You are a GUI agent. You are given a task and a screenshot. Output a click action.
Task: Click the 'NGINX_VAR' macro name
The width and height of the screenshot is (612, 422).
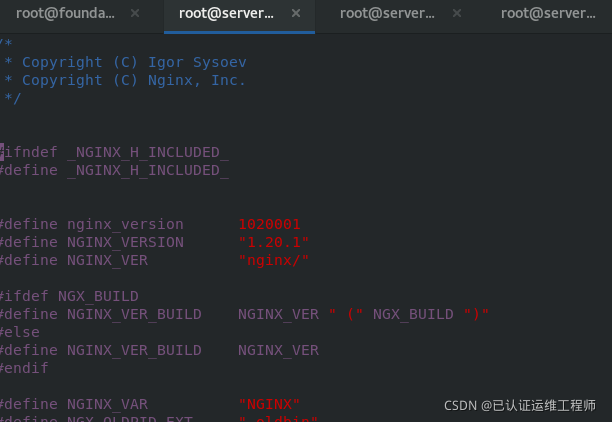pyautogui.click(x=107, y=404)
